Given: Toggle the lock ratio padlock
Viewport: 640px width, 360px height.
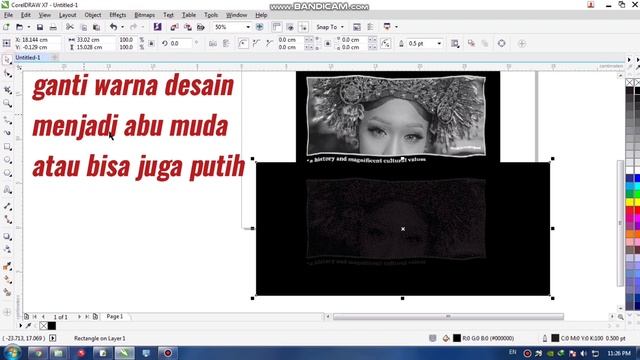Looking at the screenshot, I should pos(151,43).
